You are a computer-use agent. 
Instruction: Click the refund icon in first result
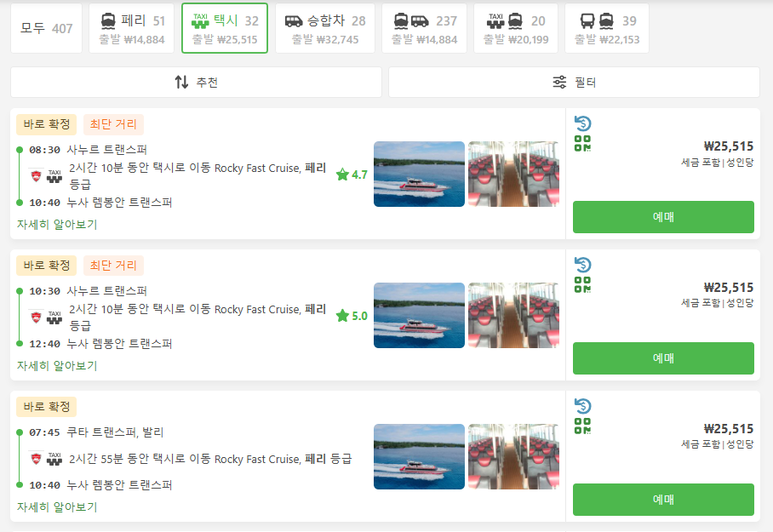[582, 123]
